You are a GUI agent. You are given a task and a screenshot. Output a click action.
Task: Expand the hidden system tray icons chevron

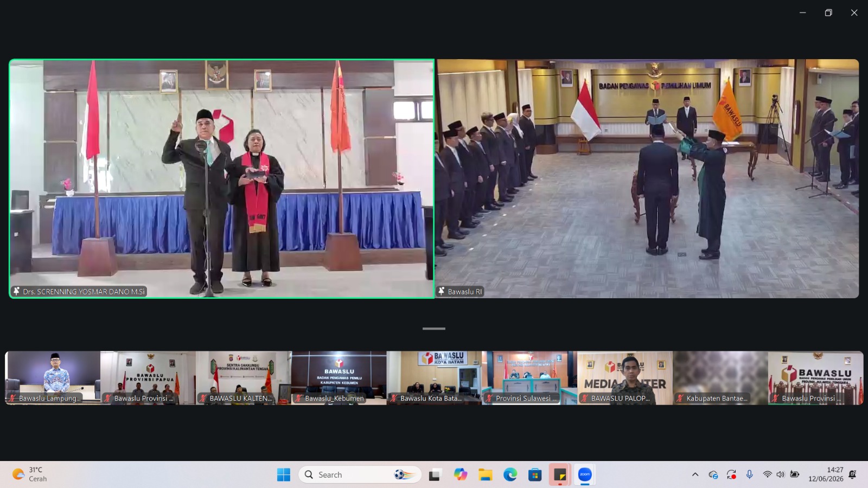[x=695, y=474]
